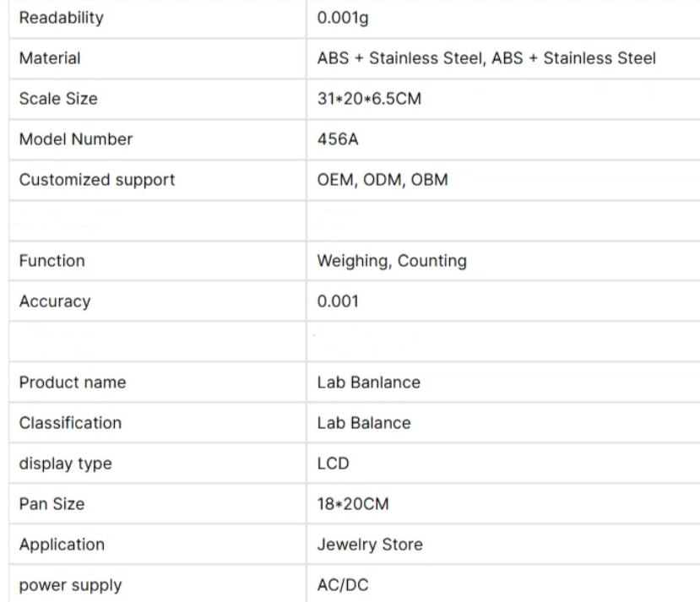Select the LCD display type value
700x602 pixels.
pyautogui.click(x=333, y=464)
